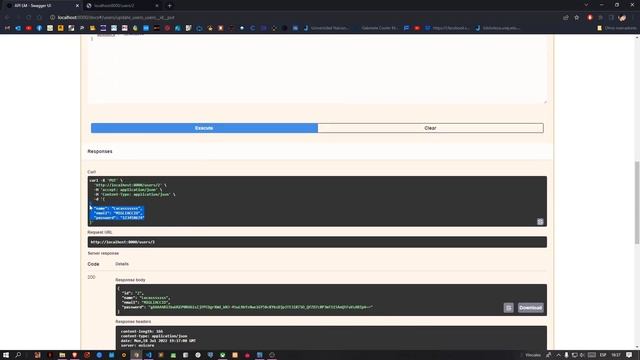Click the taskbar clock
The width and height of the screenshot is (640, 360).
(616, 355)
